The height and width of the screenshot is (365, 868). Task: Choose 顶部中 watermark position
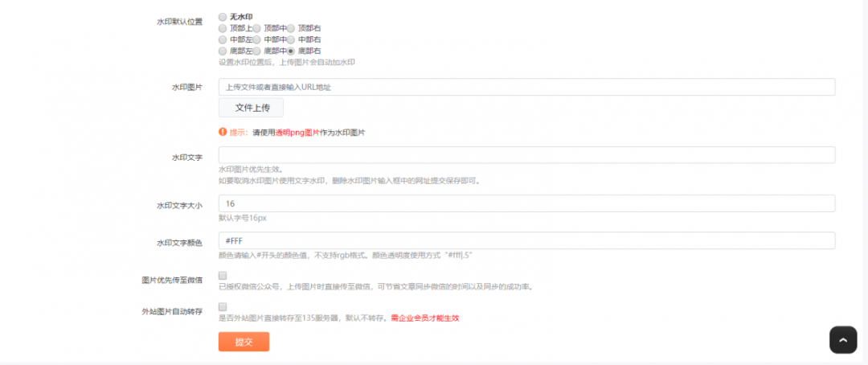pyautogui.click(x=257, y=28)
